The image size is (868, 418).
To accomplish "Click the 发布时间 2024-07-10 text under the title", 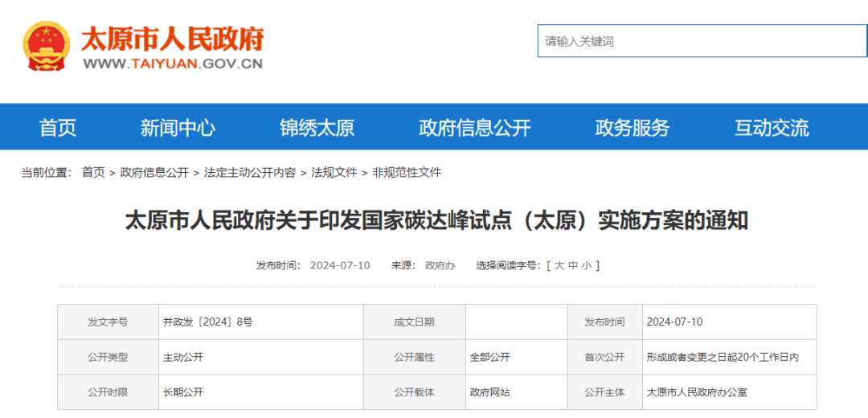I will point(313,266).
